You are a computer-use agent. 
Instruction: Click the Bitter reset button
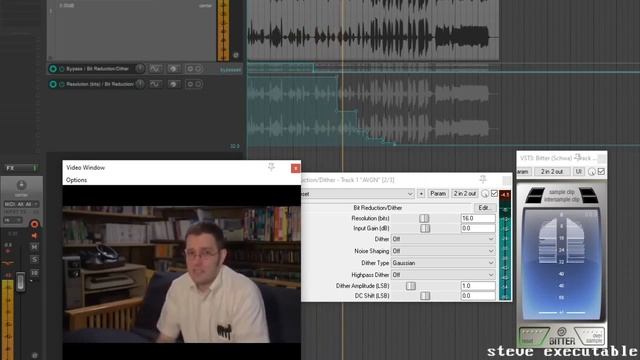tap(533, 337)
